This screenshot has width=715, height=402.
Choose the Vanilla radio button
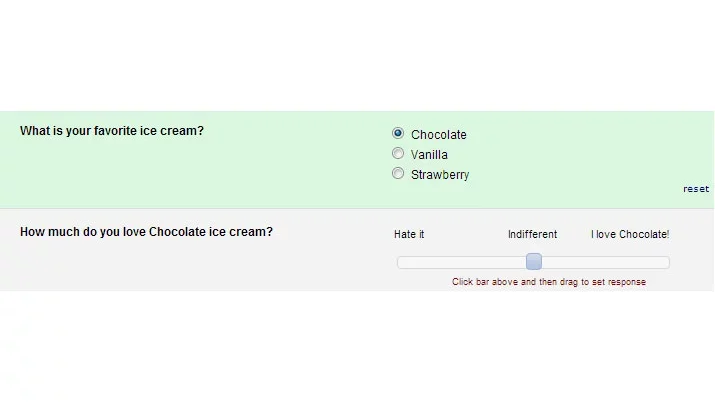click(398, 154)
